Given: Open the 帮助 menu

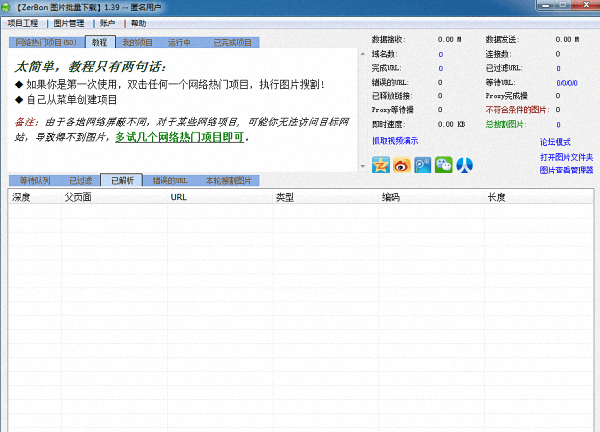Looking at the screenshot, I should 138,22.
